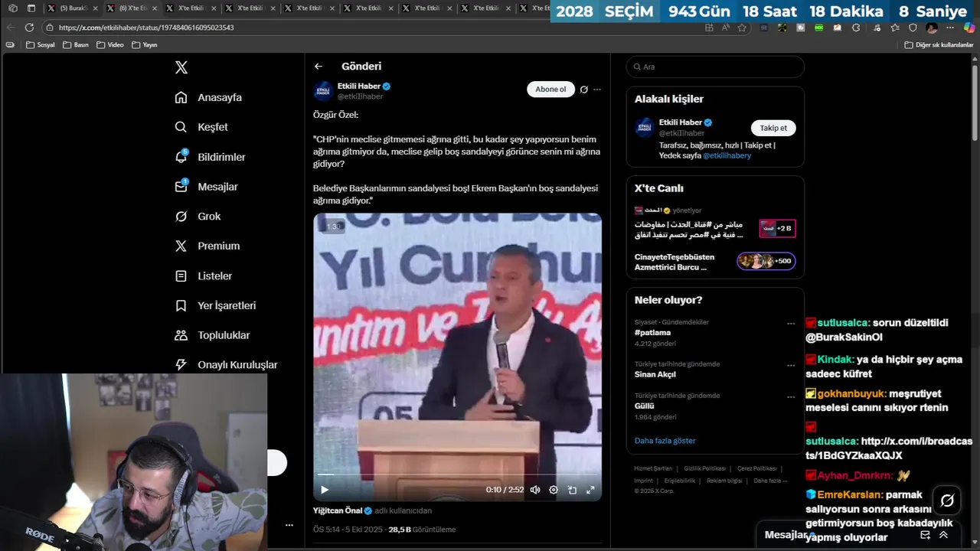Viewport: 980px width, 551px height.
Task: Open the #patlama trend
Action: click(x=652, y=333)
